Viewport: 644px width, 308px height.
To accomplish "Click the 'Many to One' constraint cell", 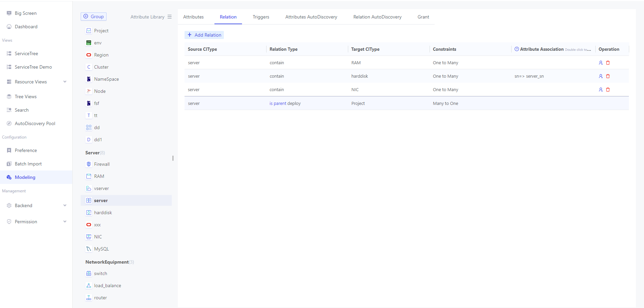I will point(445,103).
